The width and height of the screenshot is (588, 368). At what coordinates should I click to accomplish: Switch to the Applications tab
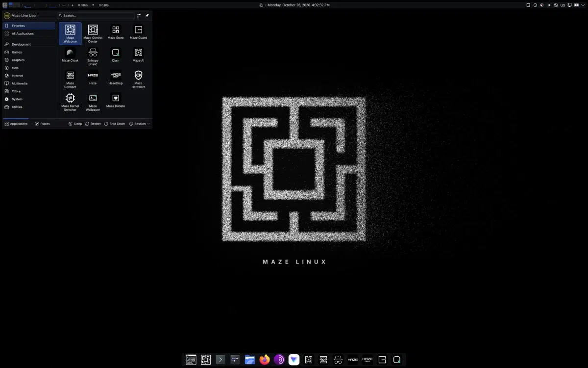point(16,124)
